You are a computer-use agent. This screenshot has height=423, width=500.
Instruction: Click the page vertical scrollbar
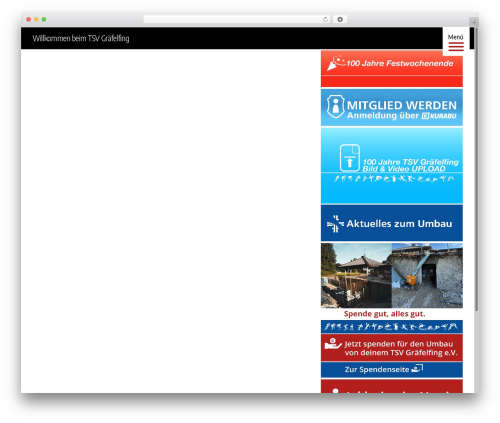point(476,169)
